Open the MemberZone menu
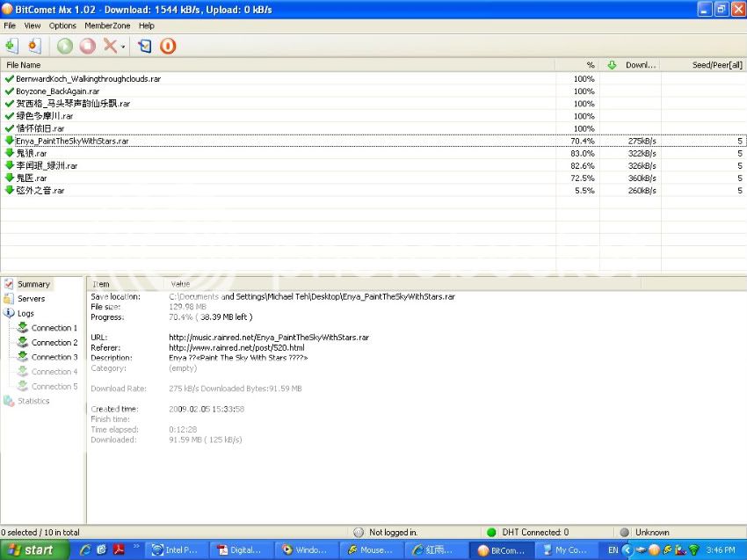The height and width of the screenshot is (560, 747). click(x=106, y=25)
